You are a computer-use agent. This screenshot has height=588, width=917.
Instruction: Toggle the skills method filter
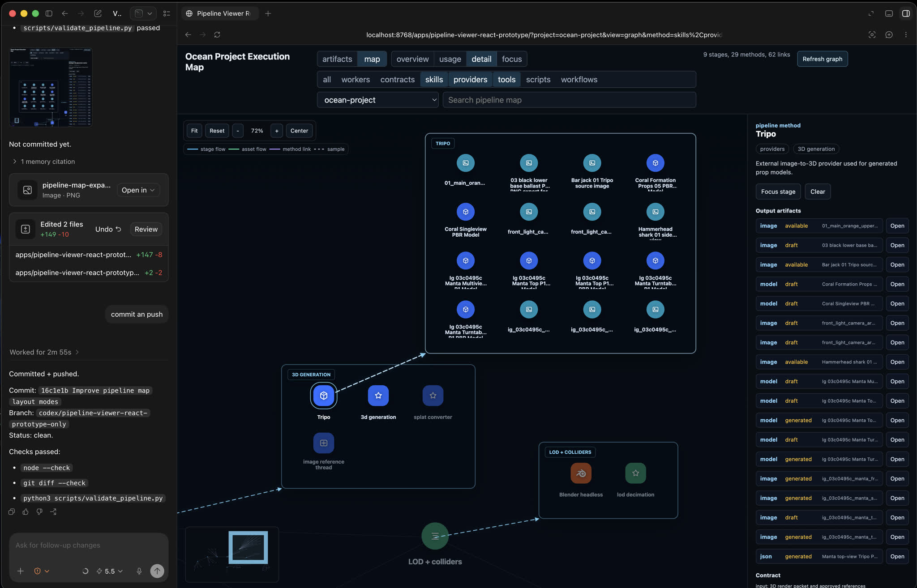(434, 79)
